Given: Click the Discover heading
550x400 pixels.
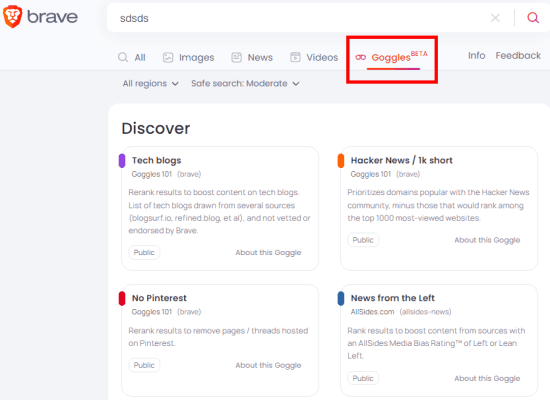Looking at the screenshot, I should click(156, 128).
